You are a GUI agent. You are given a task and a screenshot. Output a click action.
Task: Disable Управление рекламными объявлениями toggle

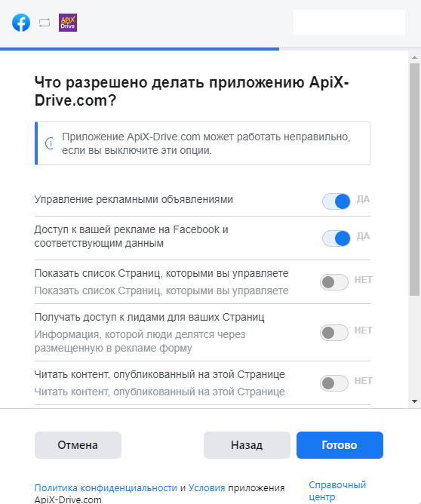click(x=336, y=201)
